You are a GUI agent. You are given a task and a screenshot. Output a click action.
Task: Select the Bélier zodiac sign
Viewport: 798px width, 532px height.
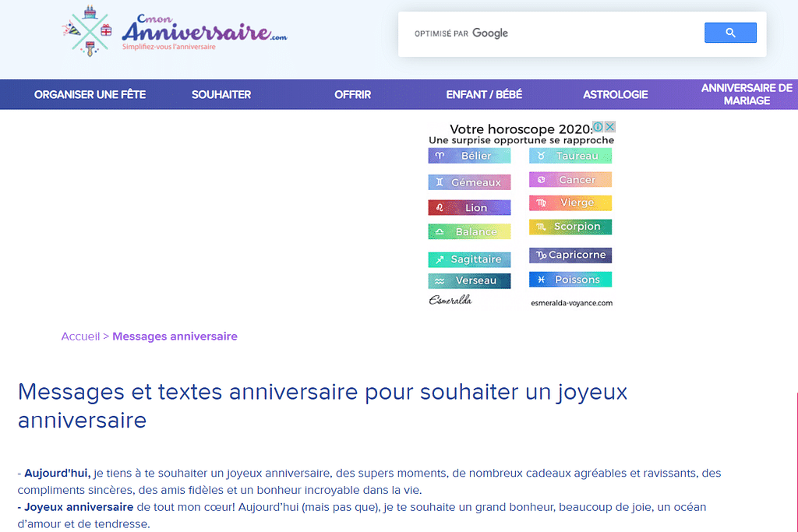[469, 156]
